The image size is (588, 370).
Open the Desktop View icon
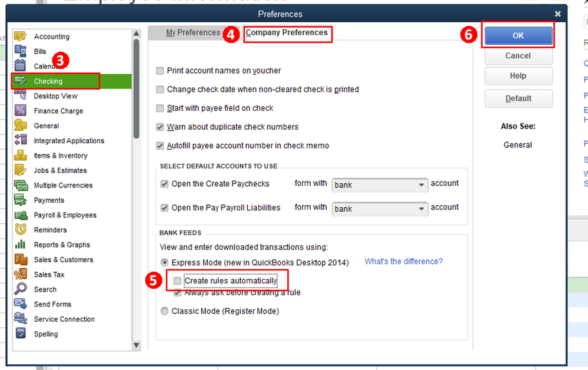[20, 95]
